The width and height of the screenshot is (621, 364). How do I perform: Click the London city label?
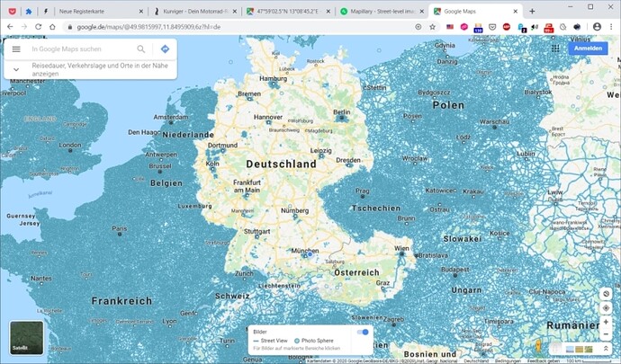pos(70,146)
